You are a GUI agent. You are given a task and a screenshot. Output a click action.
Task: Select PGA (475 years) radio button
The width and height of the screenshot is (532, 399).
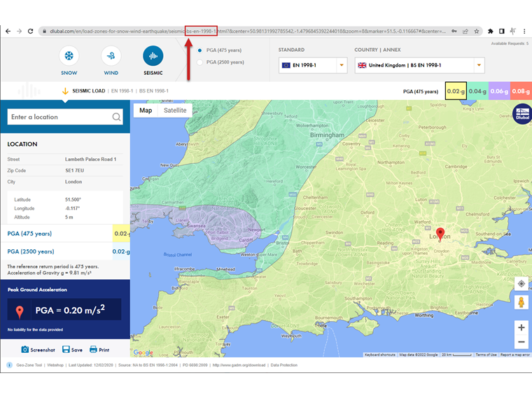tap(199, 50)
